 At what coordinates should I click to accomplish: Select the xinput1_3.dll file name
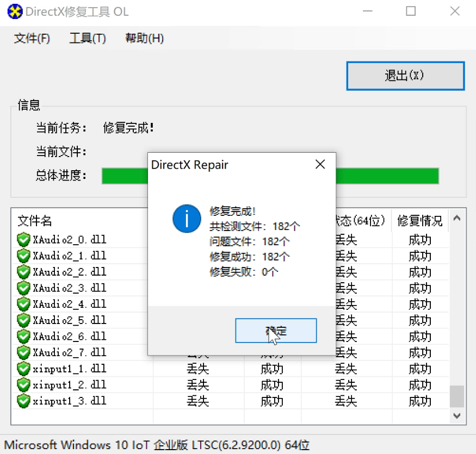(70, 401)
